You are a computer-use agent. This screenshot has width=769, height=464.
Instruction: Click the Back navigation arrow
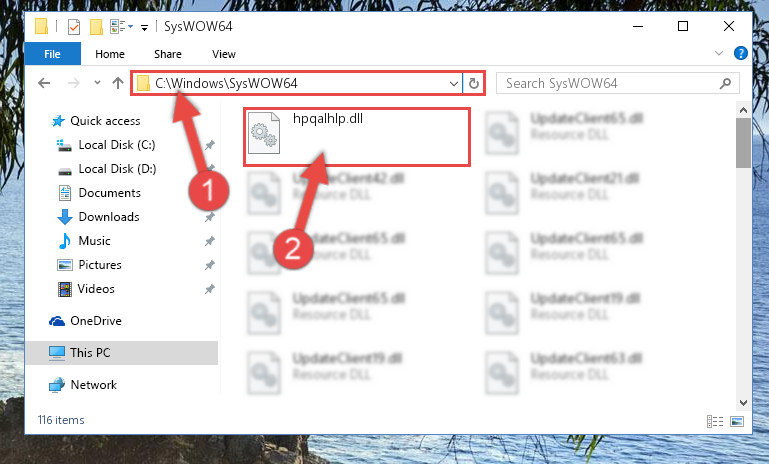[44, 83]
